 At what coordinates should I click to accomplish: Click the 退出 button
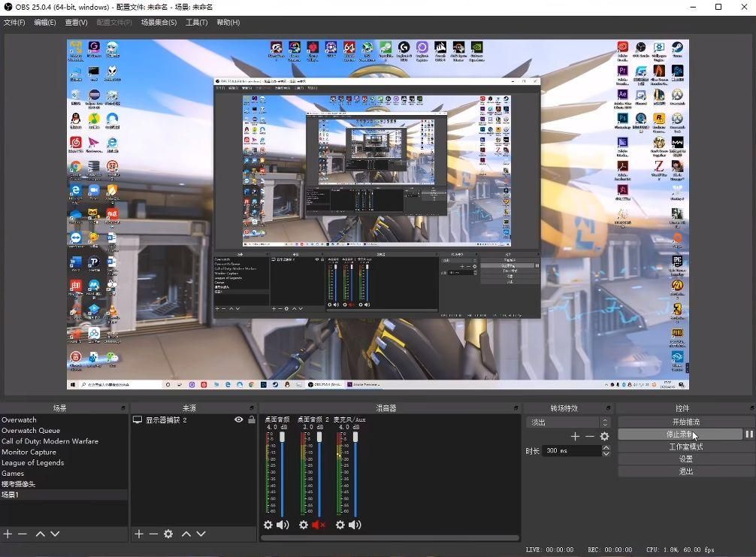pos(685,471)
